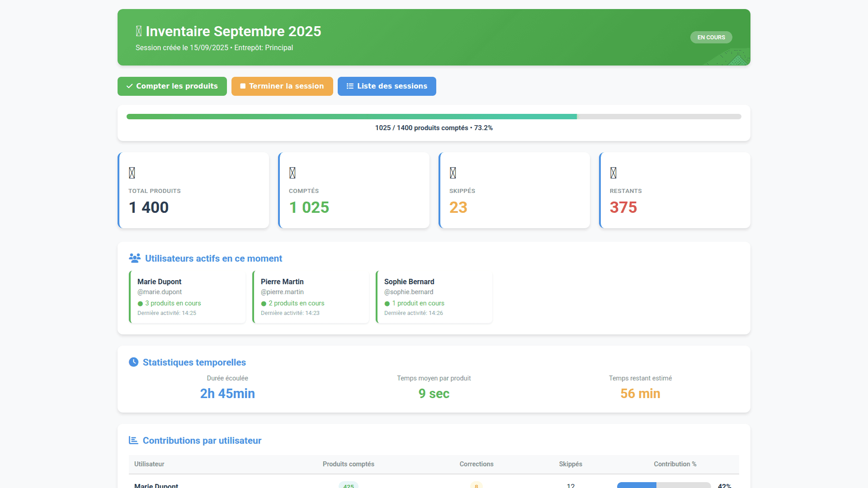868x488 pixels.
Task: Toggle Pierre Martin's activity status dot
Action: [264, 304]
